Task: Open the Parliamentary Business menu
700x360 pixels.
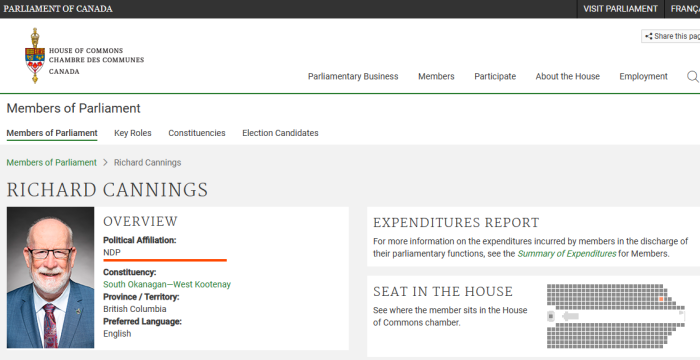Action: (x=353, y=76)
